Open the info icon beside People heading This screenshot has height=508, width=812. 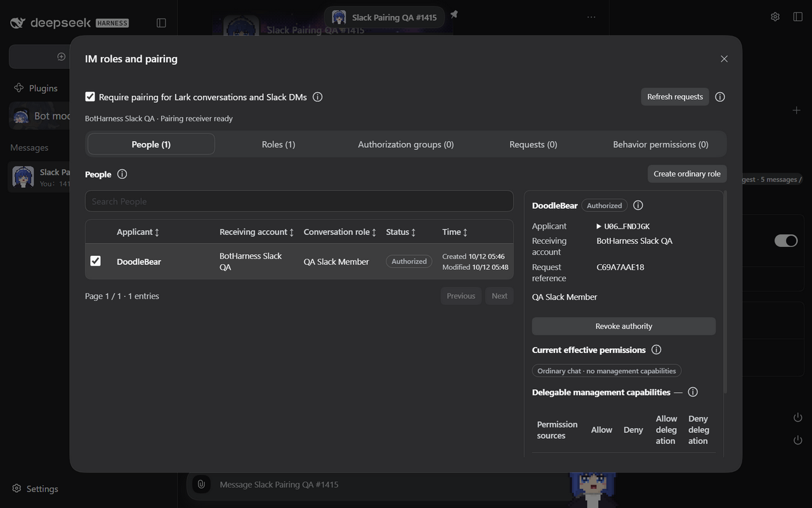(x=122, y=174)
